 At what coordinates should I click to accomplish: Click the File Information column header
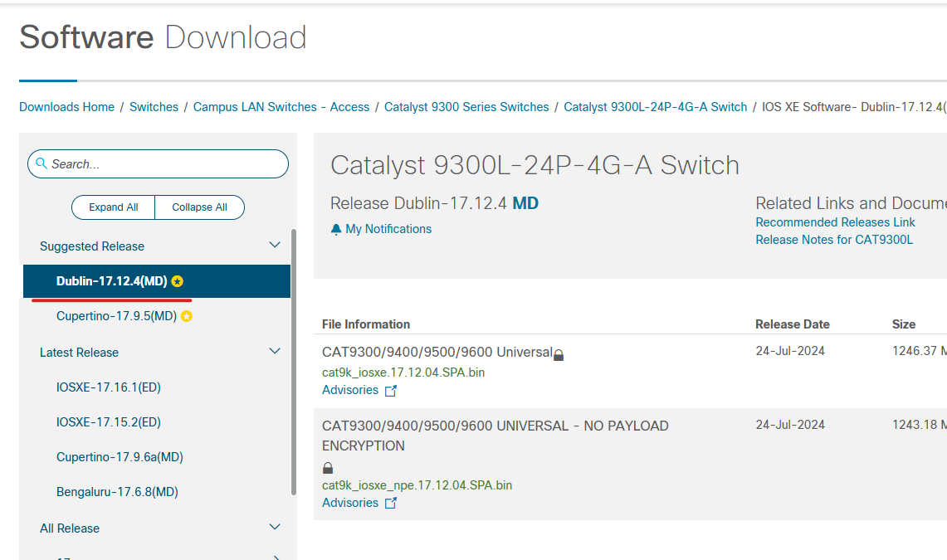pyautogui.click(x=366, y=324)
